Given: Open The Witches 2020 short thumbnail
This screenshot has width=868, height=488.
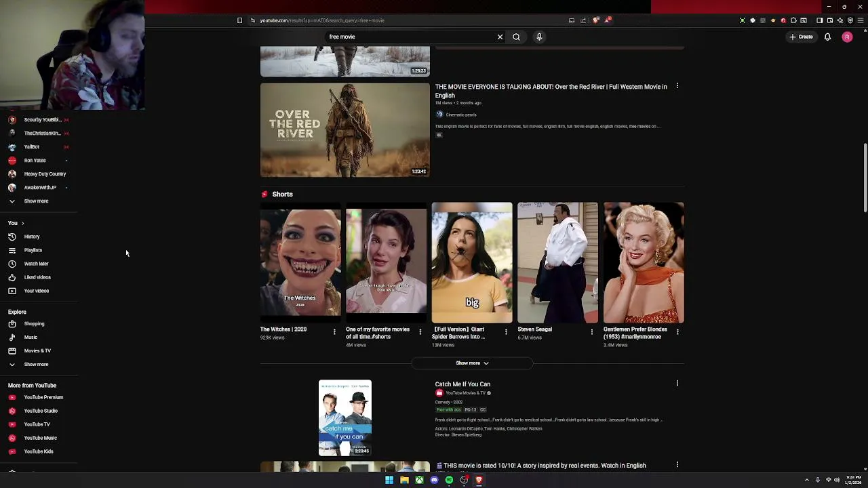Looking at the screenshot, I should coord(300,263).
